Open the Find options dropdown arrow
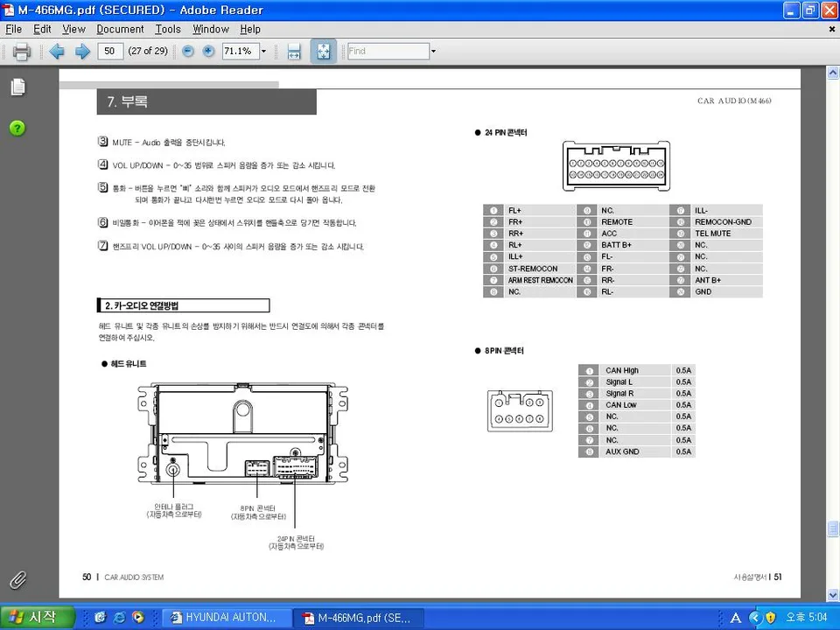Viewport: 840px width, 630px height. click(x=433, y=52)
